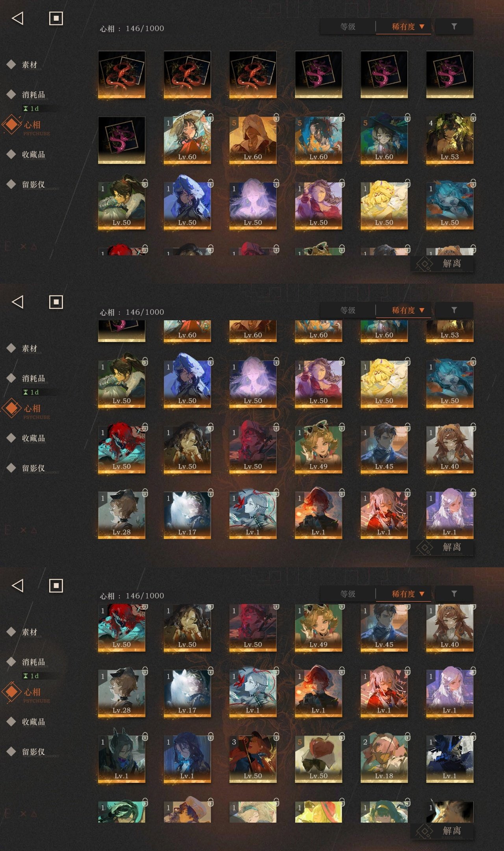Tap the back arrow in the bottom screen

coord(18,585)
